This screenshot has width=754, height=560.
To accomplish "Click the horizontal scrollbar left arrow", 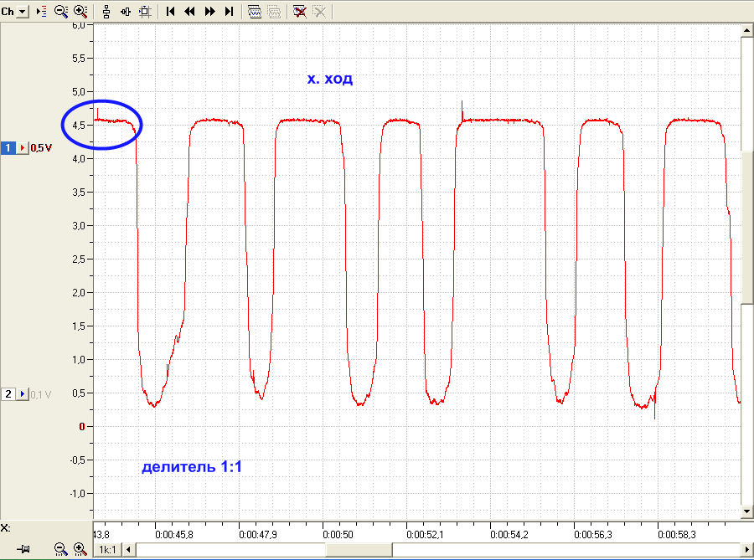I will coord(128,549).
